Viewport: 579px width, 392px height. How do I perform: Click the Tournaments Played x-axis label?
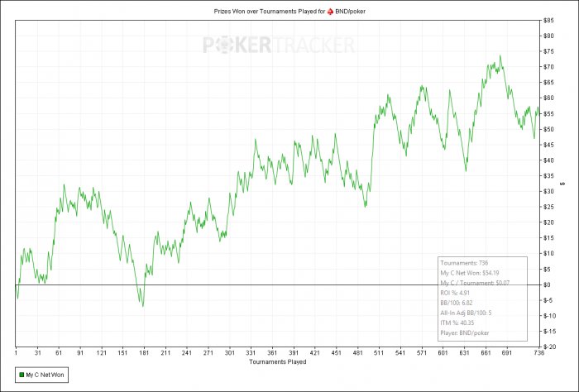point(277,361)
